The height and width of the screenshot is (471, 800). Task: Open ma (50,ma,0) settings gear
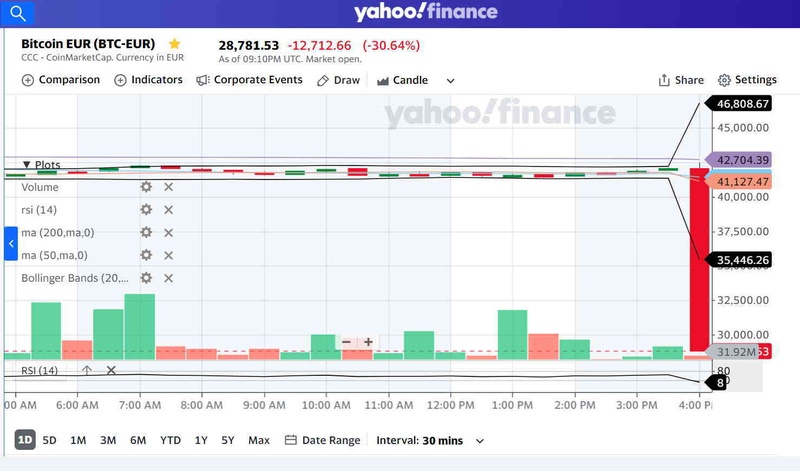coord(146,255)
